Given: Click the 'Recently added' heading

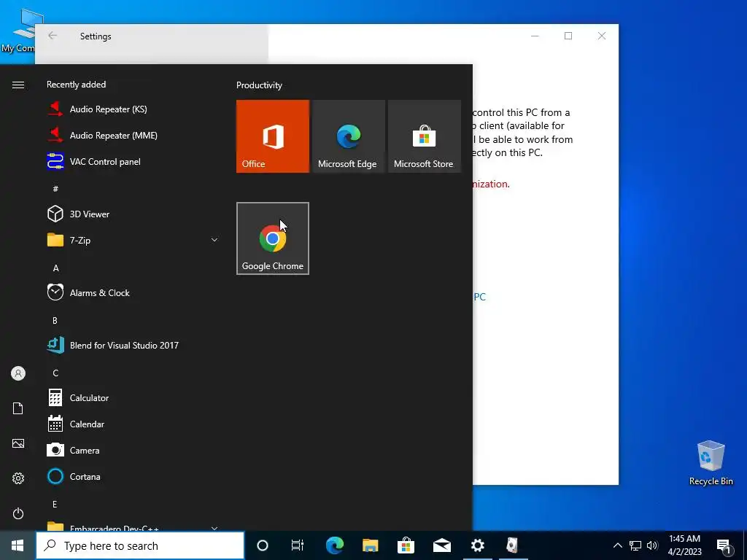Looking at the screenshot, I should click(x=76, y=85).
